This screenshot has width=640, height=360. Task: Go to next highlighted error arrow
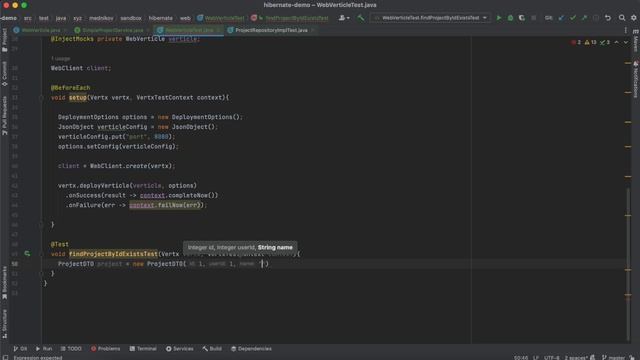(626, 42)
